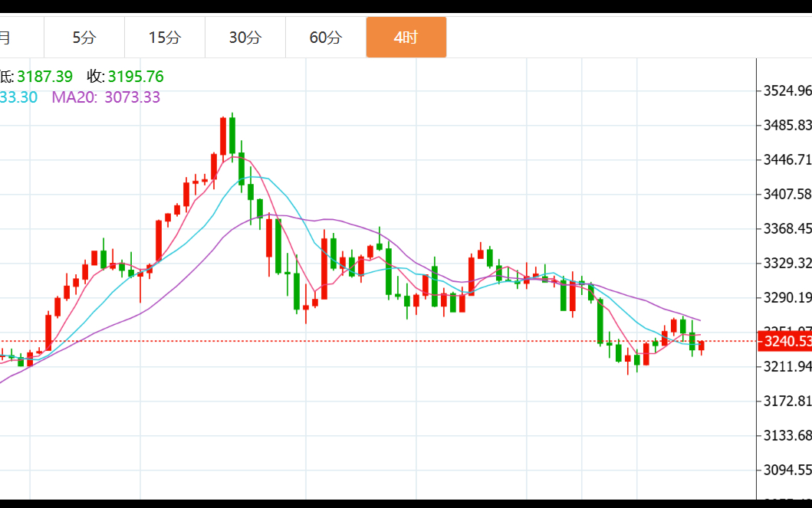Click the MA20 value 3073.33

click(132, 97)
